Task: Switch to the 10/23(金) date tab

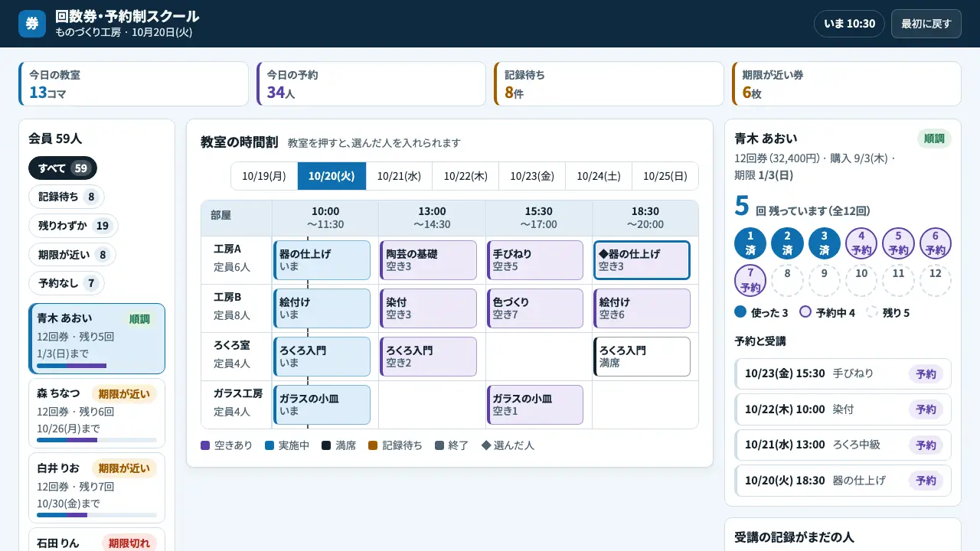Action: point(532,176)
